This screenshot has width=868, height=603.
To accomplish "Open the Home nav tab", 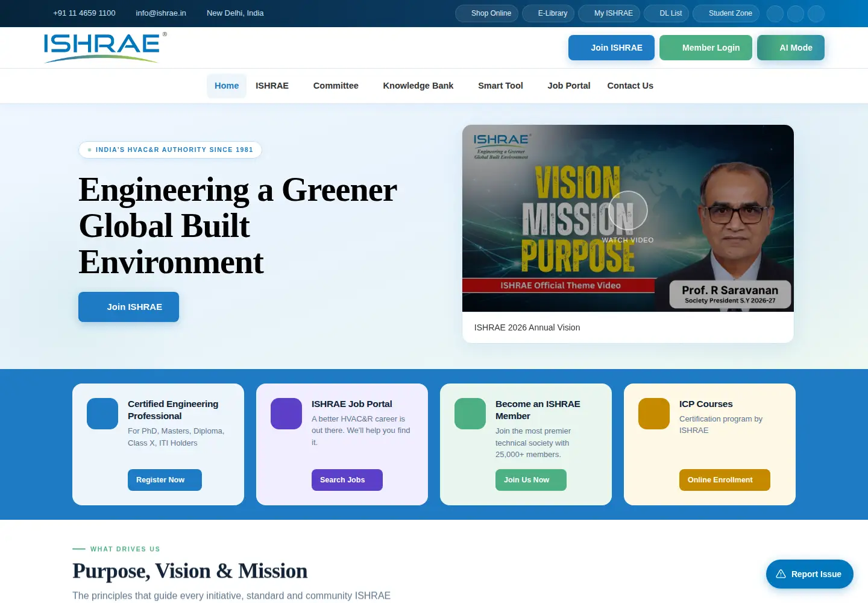I will (x=227, y=86).
